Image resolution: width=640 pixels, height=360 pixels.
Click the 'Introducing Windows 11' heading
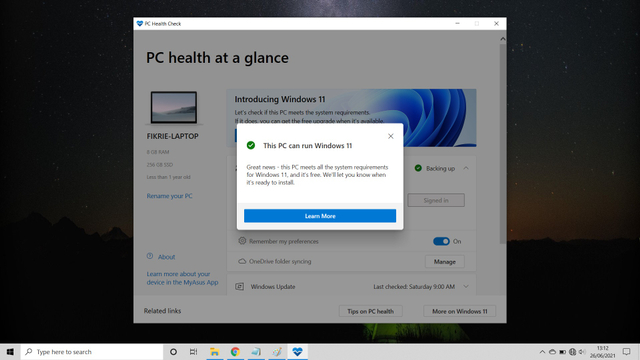(280, 99)
